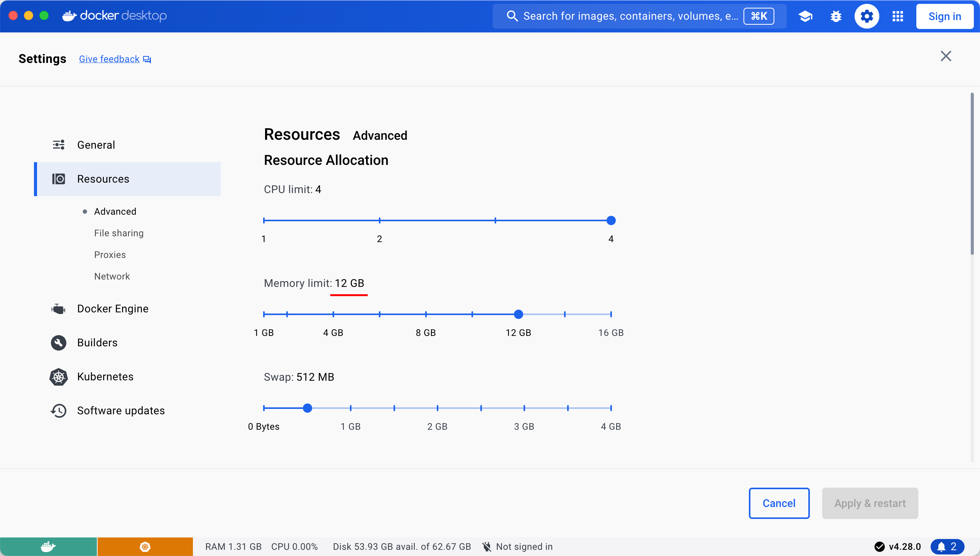The height and width of the screenshot is (556, 980).
Task: Open Docker Engine settings
Action: coord(113,309)
